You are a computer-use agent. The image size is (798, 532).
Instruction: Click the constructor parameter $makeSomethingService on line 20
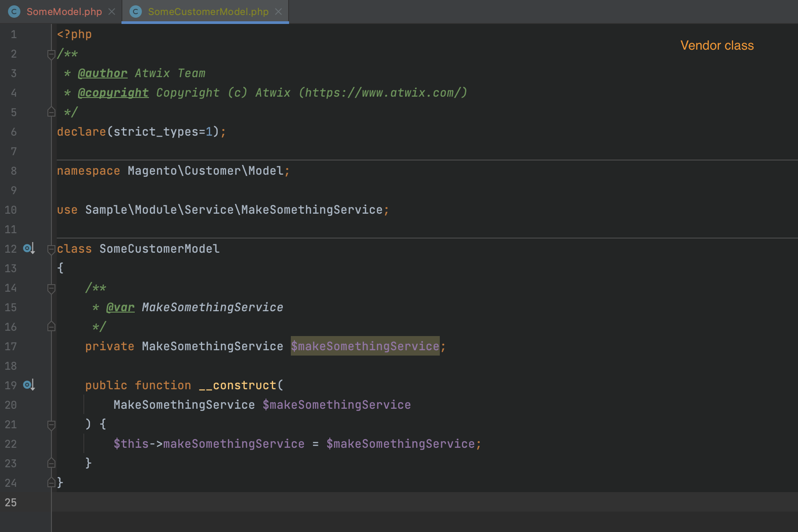point(337,405)
